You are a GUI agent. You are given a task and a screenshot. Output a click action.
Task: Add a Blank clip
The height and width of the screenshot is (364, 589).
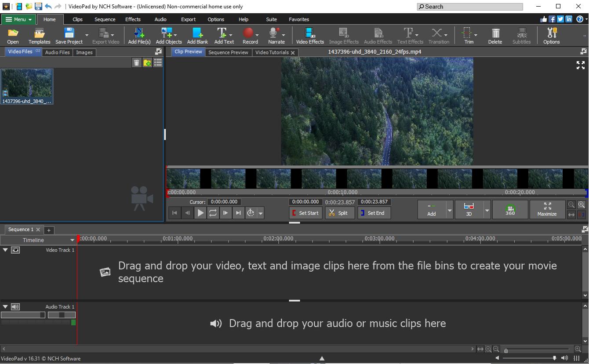pyautogui.click(x=197, y=35)
